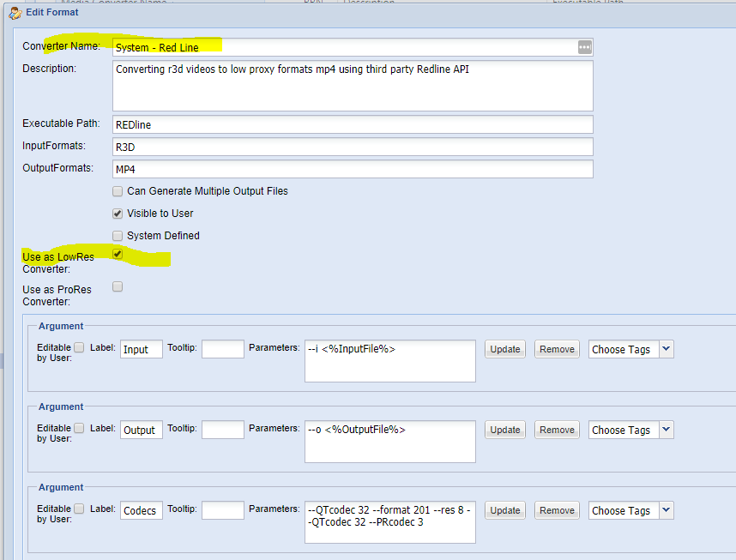The height and width of the screenshot is (560, 736).
Task: Remove the Output argument
Action: 558,430
